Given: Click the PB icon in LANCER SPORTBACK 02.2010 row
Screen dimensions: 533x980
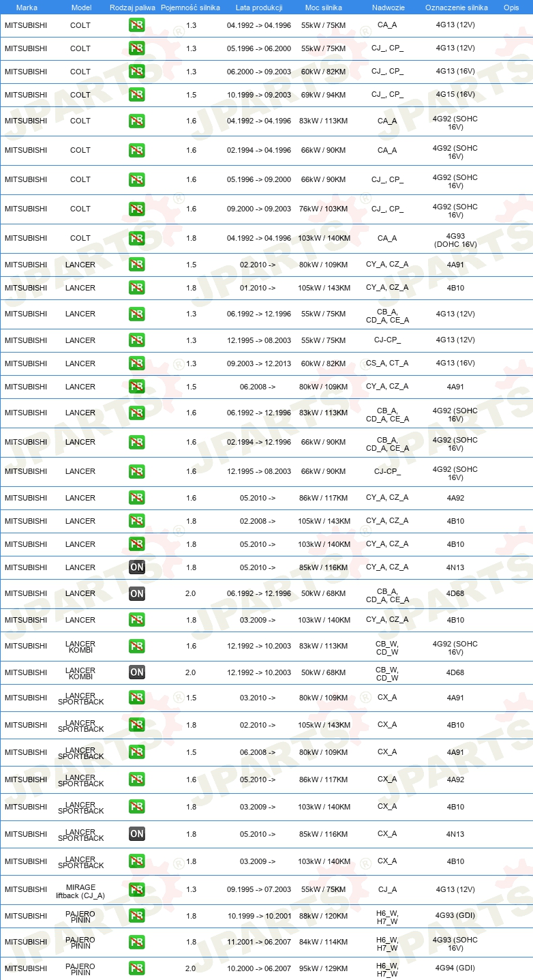Looking at the screenshot, I should click(137, 725).
